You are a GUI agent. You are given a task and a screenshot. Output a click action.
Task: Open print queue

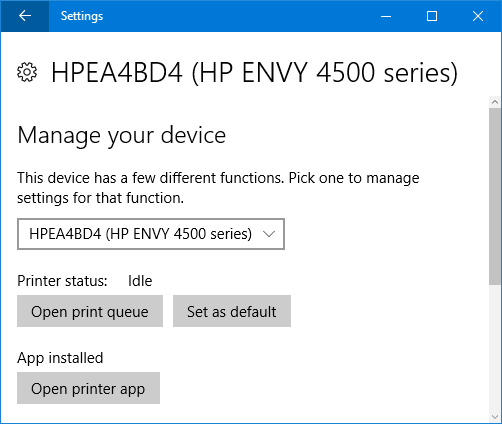tap(90, 311)
